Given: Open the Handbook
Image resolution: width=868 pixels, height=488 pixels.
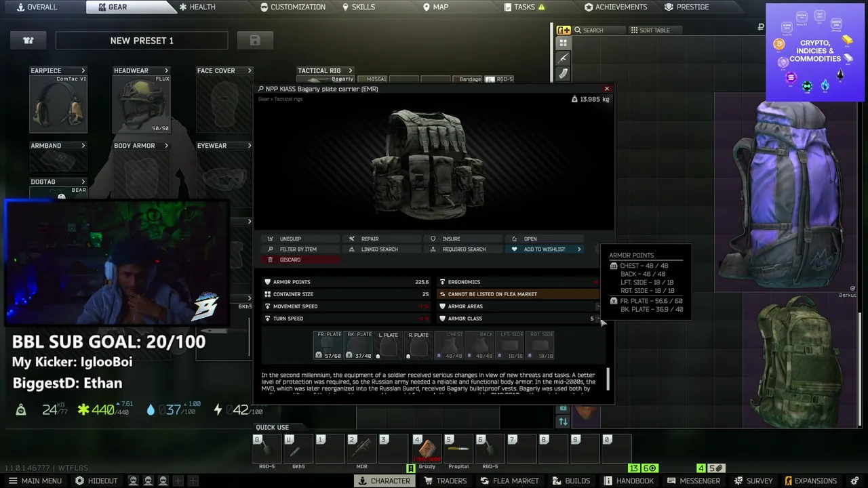Looking at the screenshot, I should coord(629,481).
